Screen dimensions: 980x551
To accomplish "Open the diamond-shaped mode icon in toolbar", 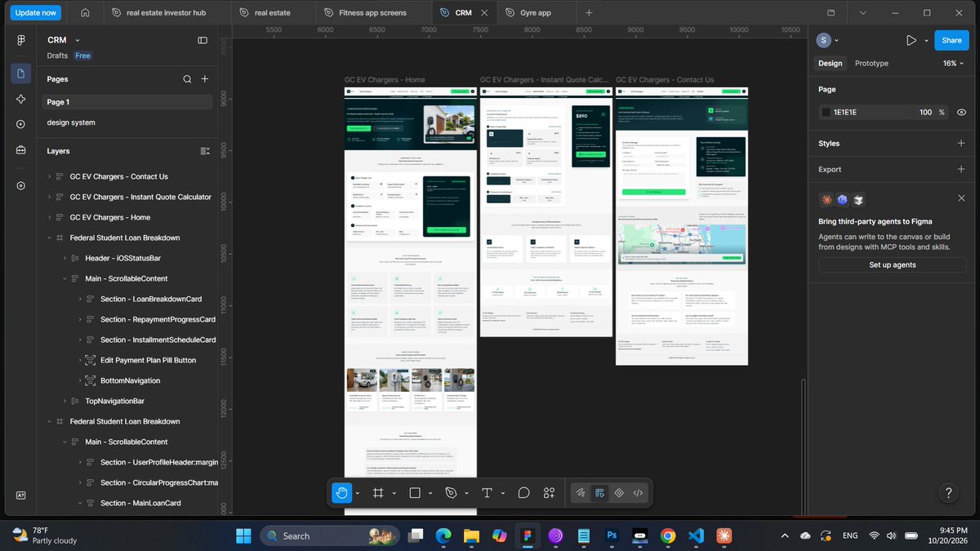I will coord(619,493).
